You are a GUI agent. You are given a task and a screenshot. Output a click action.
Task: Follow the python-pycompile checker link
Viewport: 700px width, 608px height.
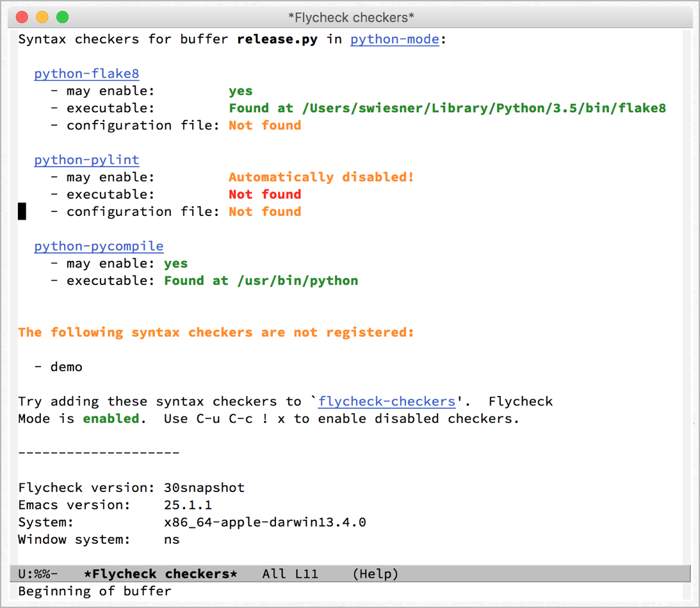tap(99, 246)
